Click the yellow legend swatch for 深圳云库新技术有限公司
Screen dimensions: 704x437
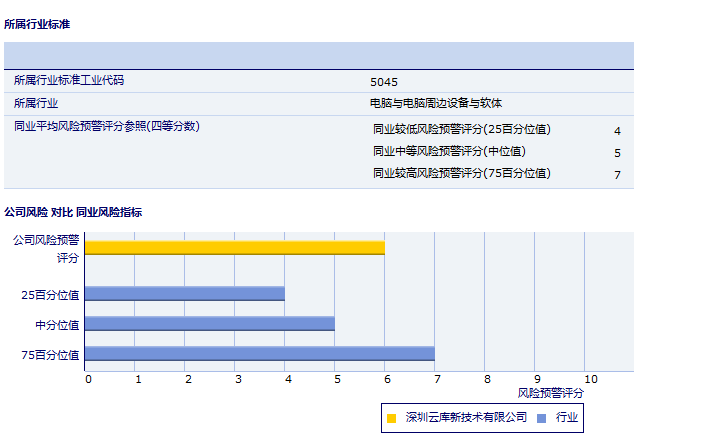(x=391, y=418)
